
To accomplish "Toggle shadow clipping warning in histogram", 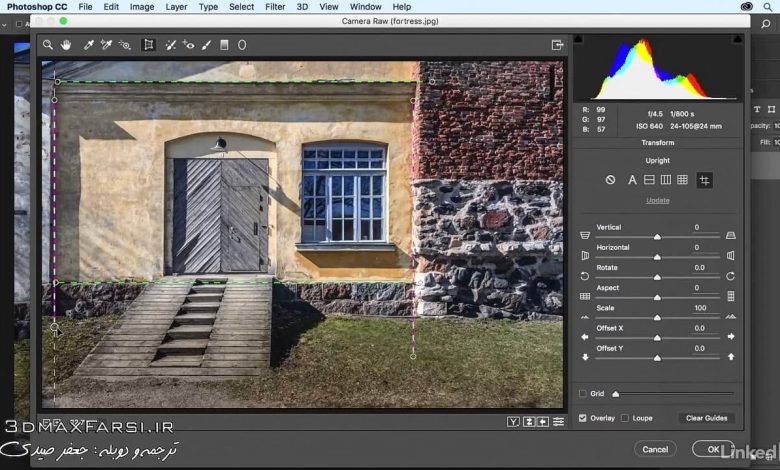I will tap(579, 39).
